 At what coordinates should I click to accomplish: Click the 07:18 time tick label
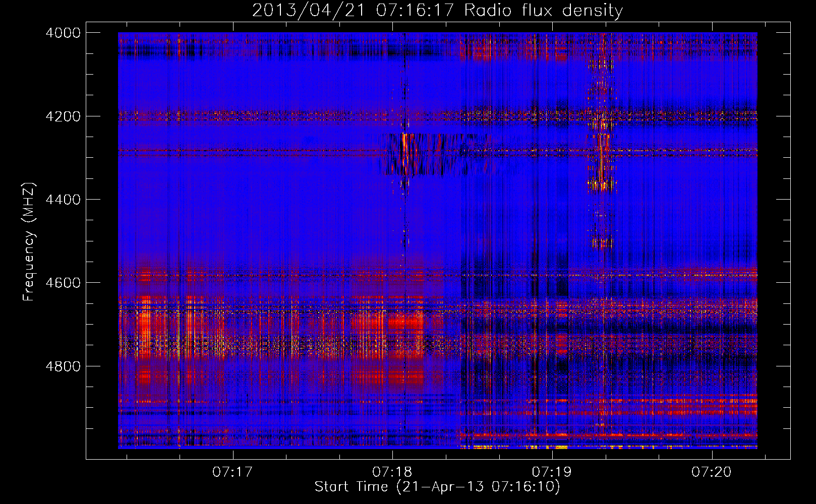pyautogui.click(x=392, y=472)
